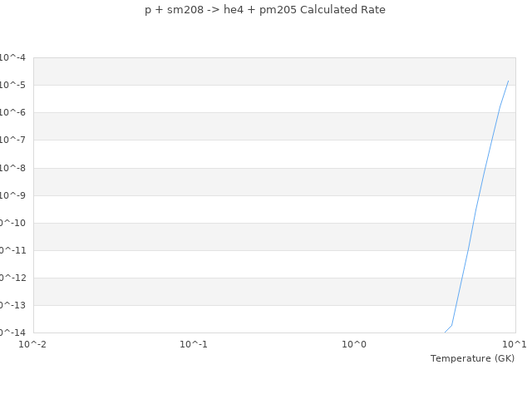Click the 10^-10 y-axis tick label
Viewport: 532px width, 399px height.
[12, 223]
